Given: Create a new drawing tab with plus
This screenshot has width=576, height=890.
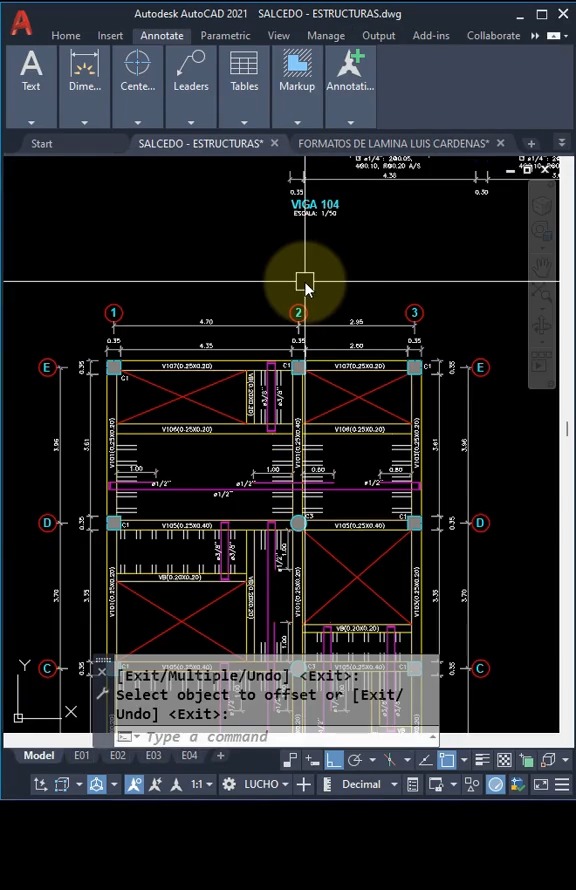Looking at the screenshot, I should (531, 144).
